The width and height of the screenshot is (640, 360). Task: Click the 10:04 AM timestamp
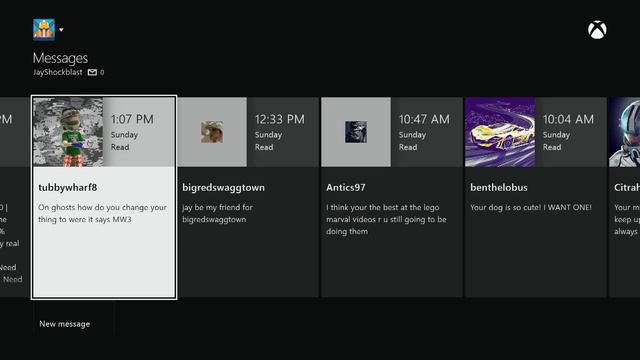coord(568,119)
